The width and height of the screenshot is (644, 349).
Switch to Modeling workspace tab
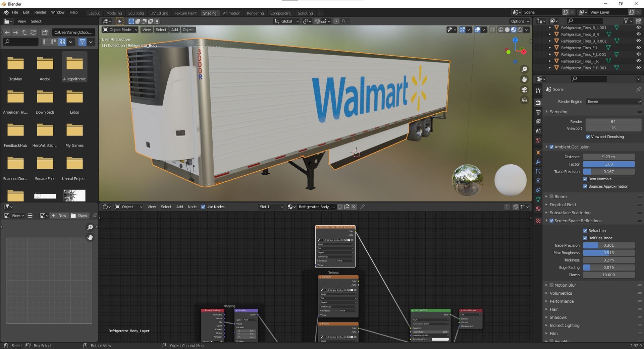coord(114,13)
